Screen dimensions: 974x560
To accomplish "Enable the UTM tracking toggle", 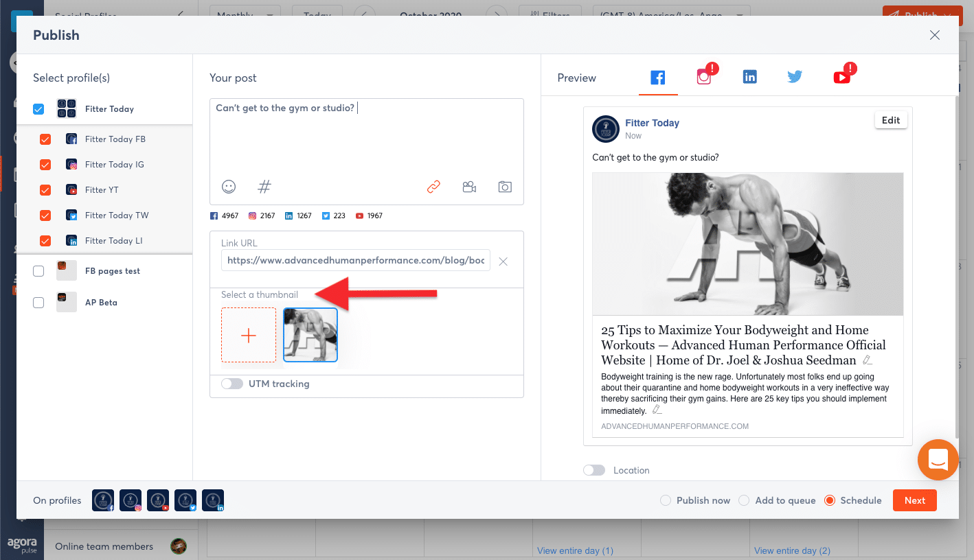I will (232, 384).
